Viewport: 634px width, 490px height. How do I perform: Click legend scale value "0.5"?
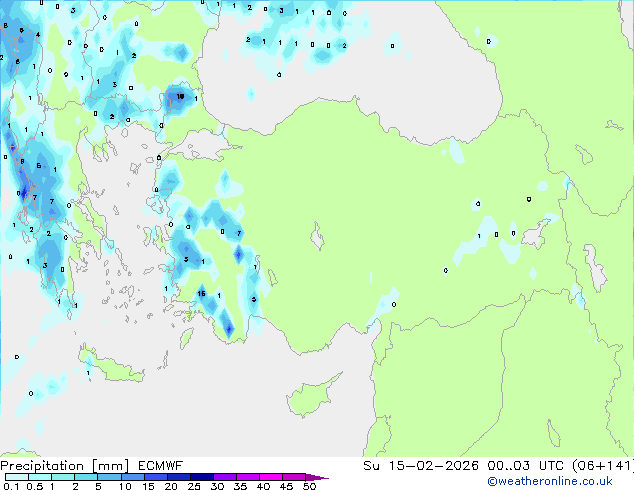click(x=35, y=486)
